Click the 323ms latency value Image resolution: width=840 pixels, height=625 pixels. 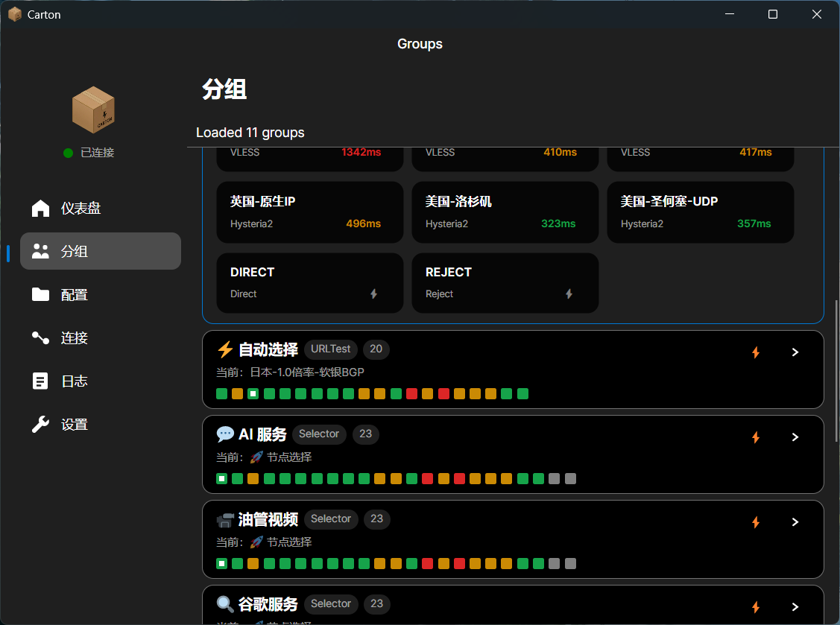558,224
